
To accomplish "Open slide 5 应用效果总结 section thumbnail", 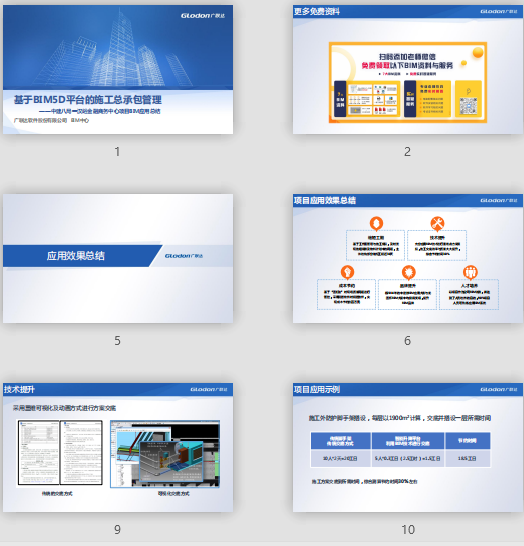I will click(118, 258).
